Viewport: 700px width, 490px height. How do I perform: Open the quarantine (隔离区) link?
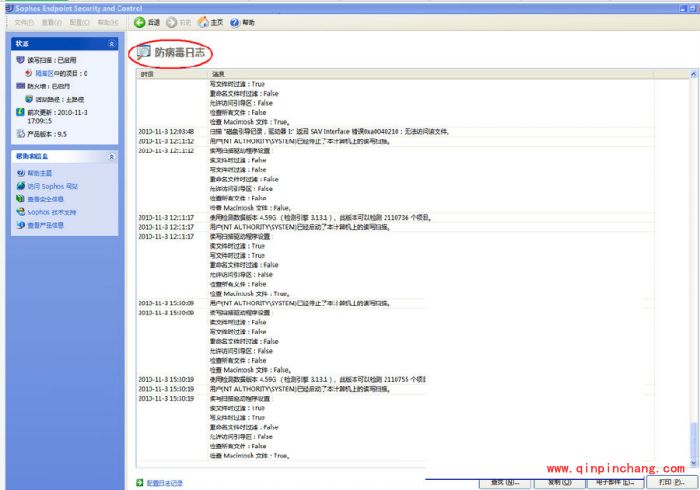point(44,73)
